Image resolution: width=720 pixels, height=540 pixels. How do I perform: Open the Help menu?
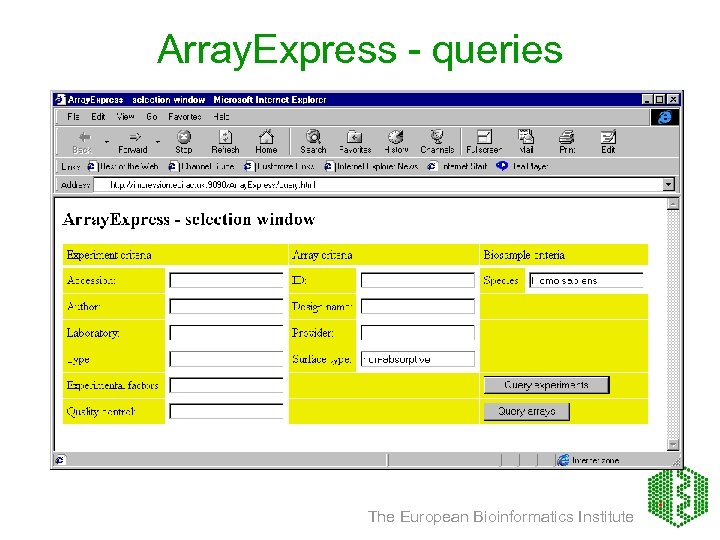221,117
